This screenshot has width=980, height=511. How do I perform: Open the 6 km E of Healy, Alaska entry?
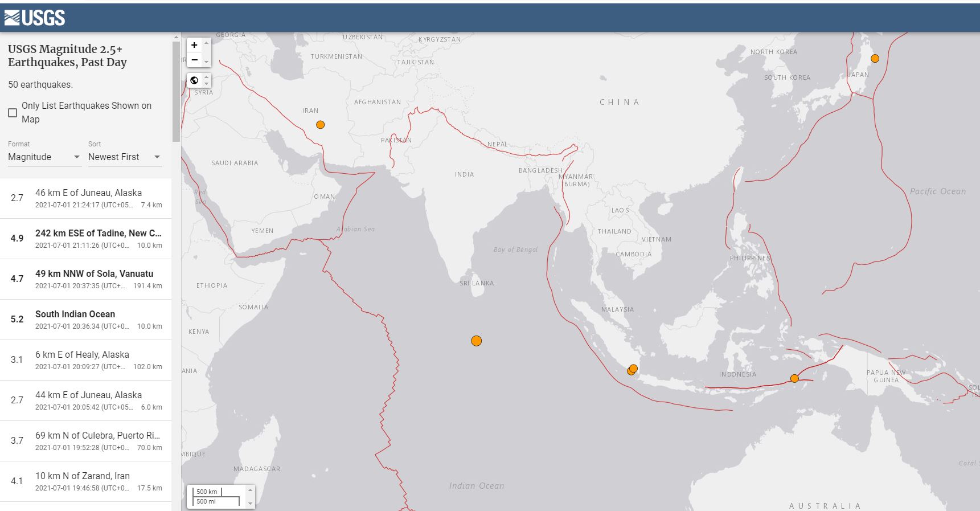pos(85,360)
